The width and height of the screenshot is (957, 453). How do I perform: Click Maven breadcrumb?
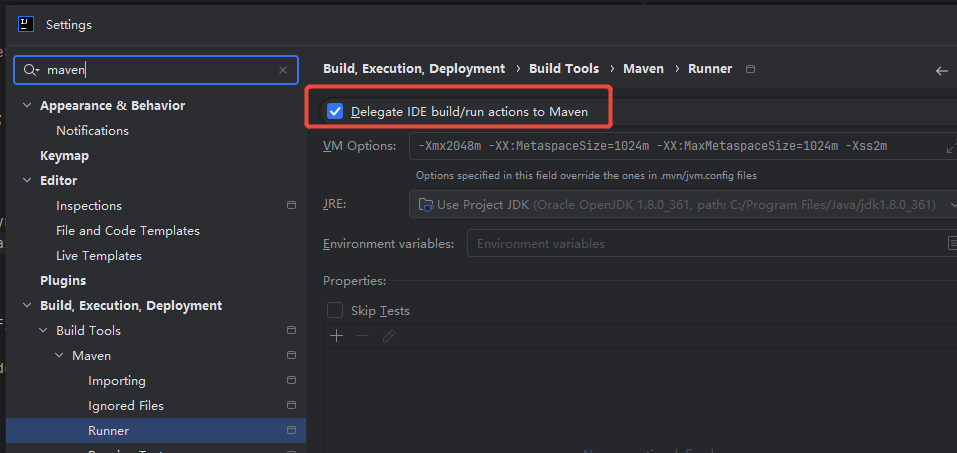click(643, 69)
